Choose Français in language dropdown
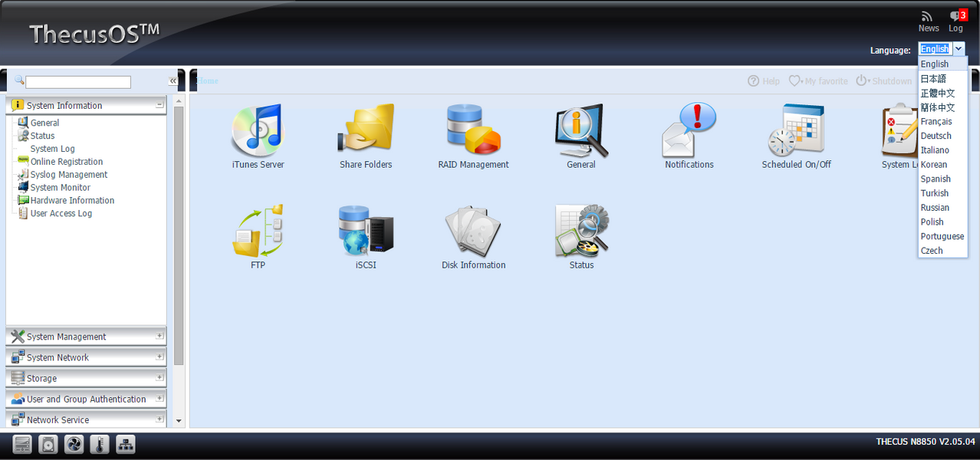 click(x=936, y=122)
